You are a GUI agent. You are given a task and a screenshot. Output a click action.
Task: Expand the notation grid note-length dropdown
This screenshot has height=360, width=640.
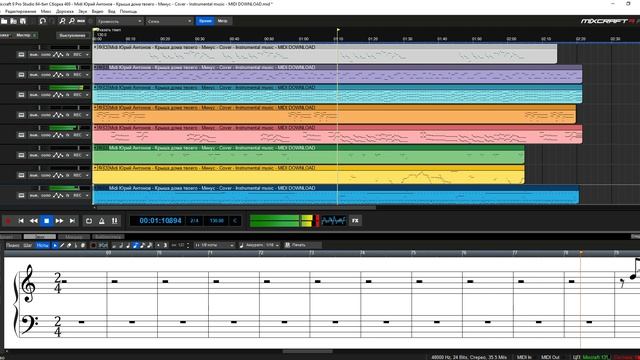pyautogui.click(x=214, y=245)
